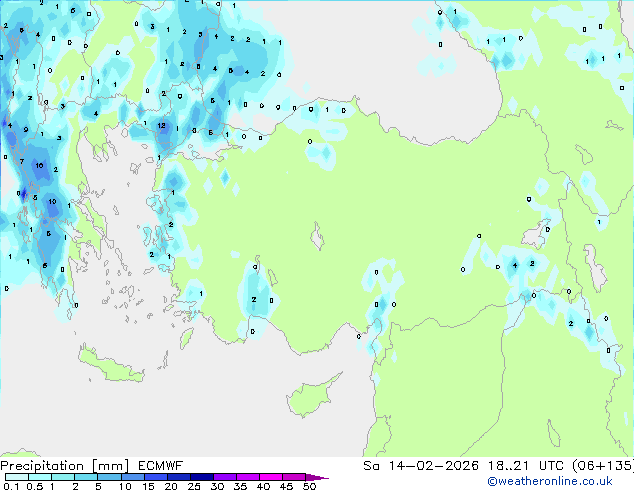Select the 2–5 mm legend swatch

click(x=86, y=477)
